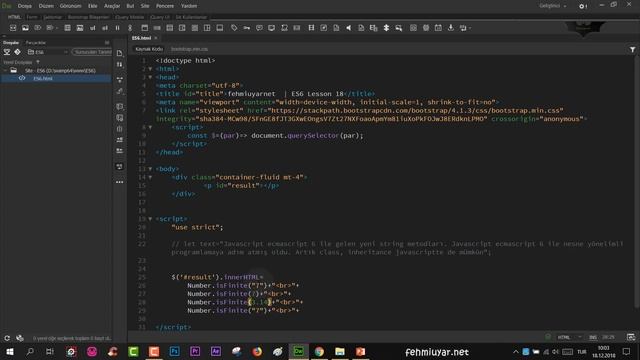640x360 pixels.
Task: Collapse the script block on line 19
Action: click(150, 219)
